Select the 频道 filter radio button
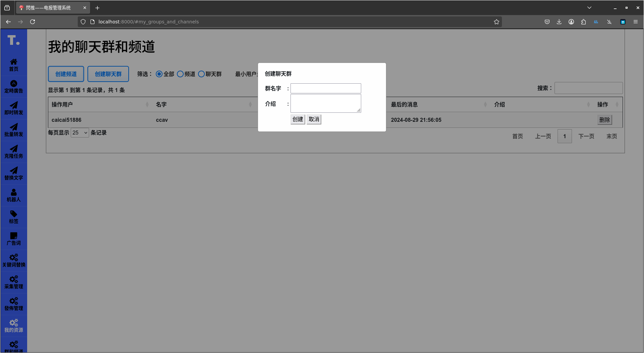 click(x=180, y=74)
